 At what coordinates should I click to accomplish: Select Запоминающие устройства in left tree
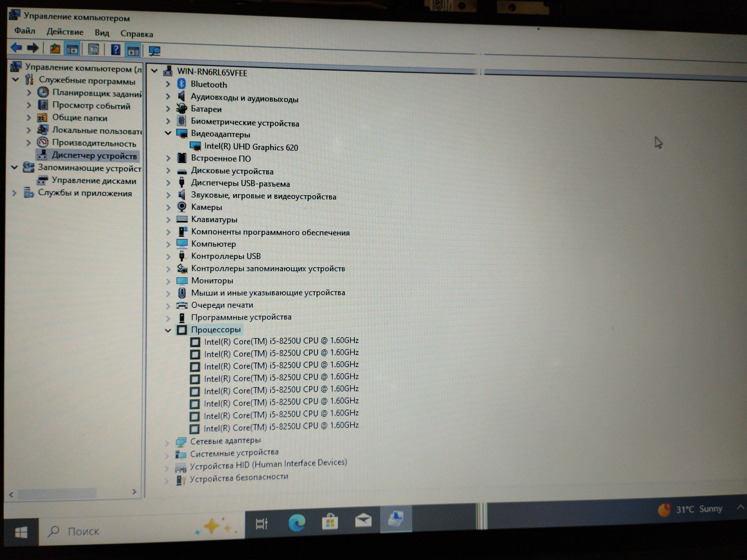point(89,168)
